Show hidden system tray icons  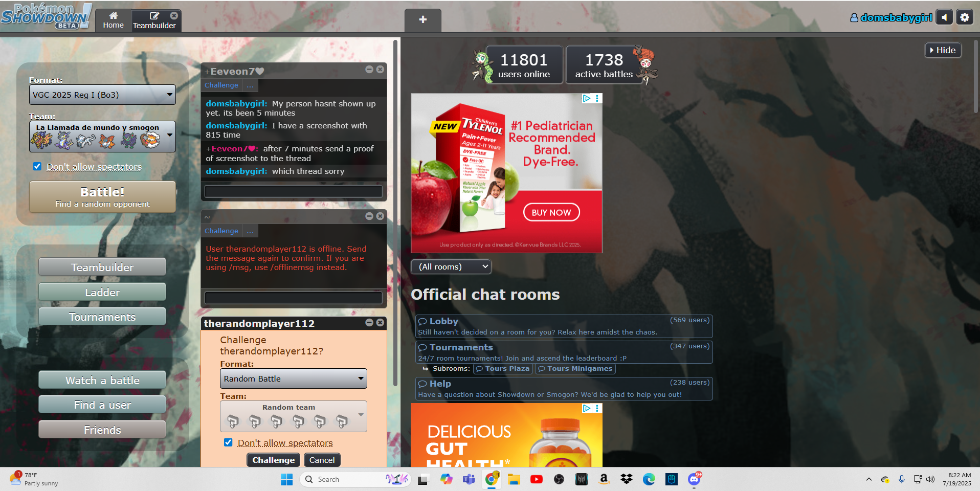868,479
